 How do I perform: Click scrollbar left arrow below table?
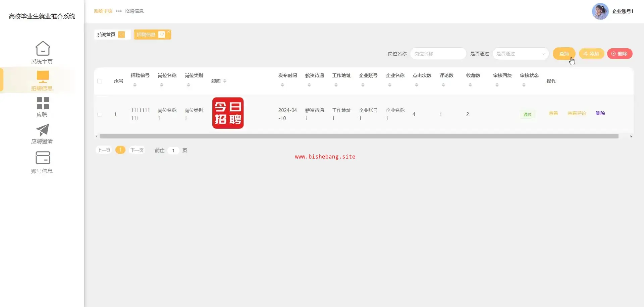[x=97, y=136]
